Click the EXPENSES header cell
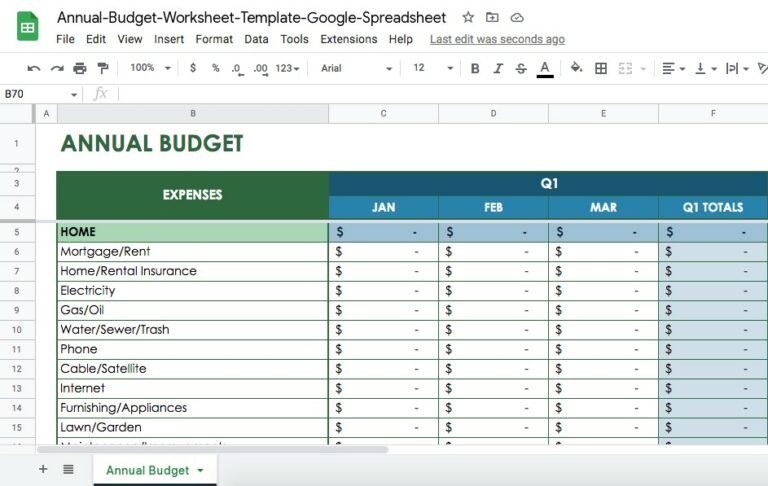The width and height of the screenshot is (768, 486). coord(192,195)
